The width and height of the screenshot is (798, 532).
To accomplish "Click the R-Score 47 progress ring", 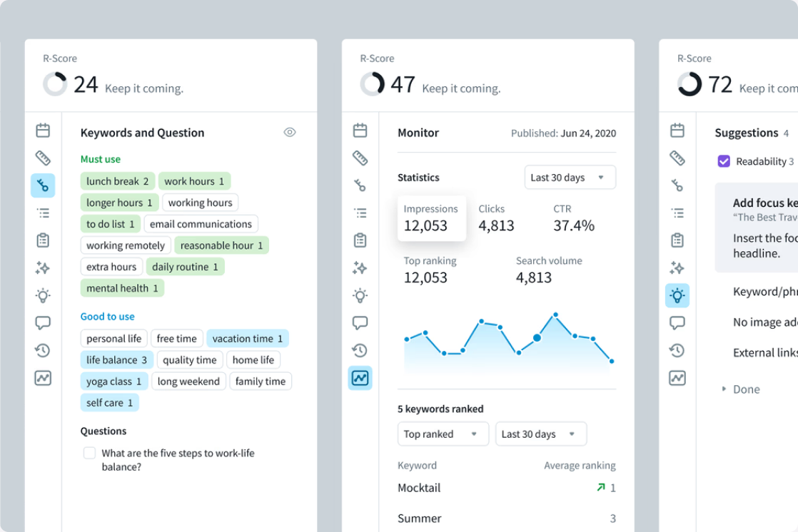I will [372, 84].
